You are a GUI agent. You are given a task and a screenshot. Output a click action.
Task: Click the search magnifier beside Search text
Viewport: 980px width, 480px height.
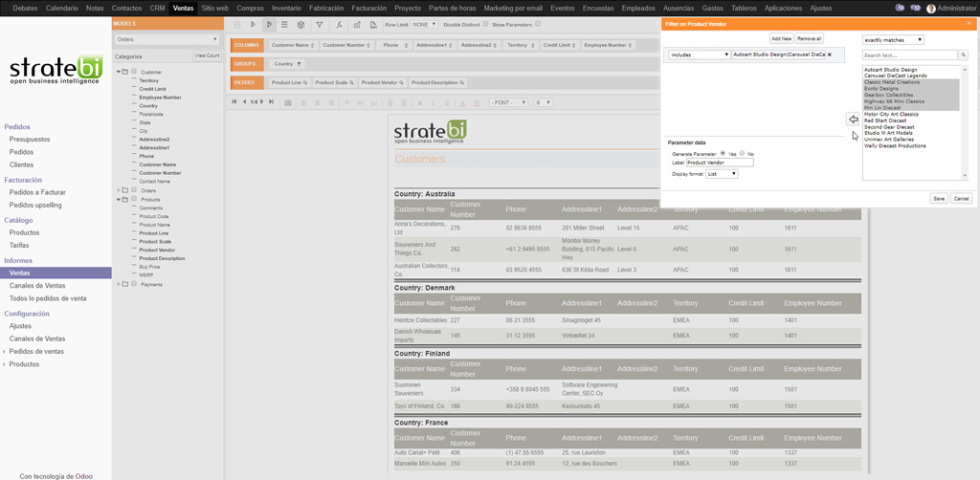tap(965, 55)
